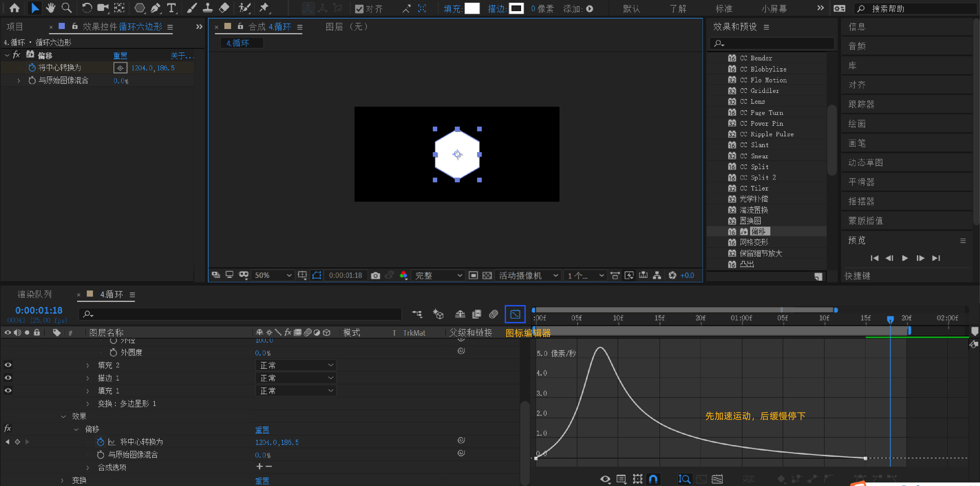Enable motion blur switch in timeline

(494, 314)
